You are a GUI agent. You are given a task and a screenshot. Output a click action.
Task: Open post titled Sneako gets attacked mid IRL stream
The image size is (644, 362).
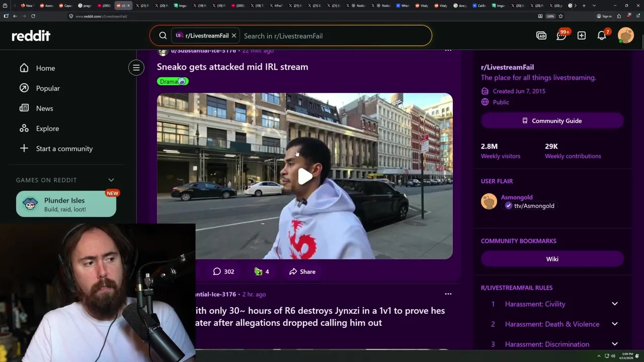coord(232,66)
